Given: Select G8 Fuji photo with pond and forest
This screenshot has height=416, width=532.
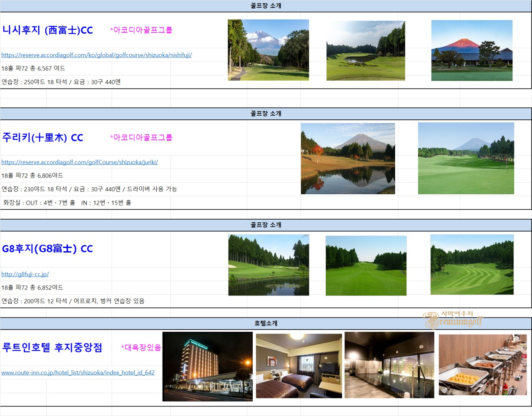Looking at the screenshot, I should pos(268,265).
